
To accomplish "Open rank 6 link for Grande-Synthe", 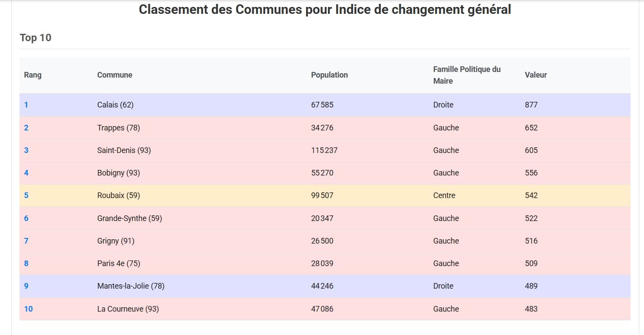I will tap(26, 218).
